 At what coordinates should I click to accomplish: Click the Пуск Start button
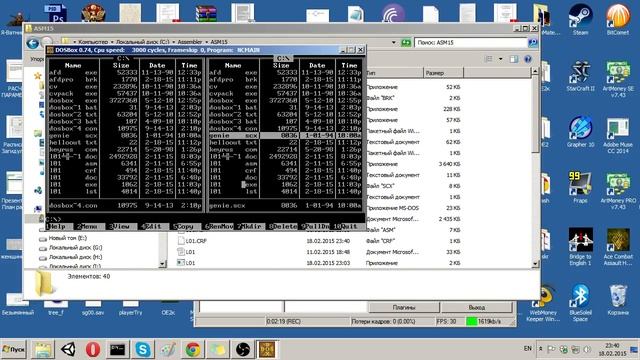pos(13,349)
